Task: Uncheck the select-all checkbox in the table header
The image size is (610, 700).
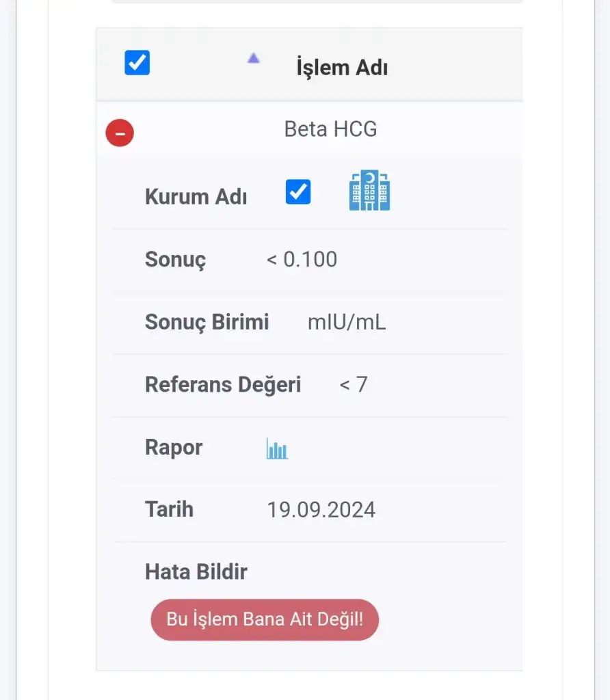Action: click(x=137, y=62)
